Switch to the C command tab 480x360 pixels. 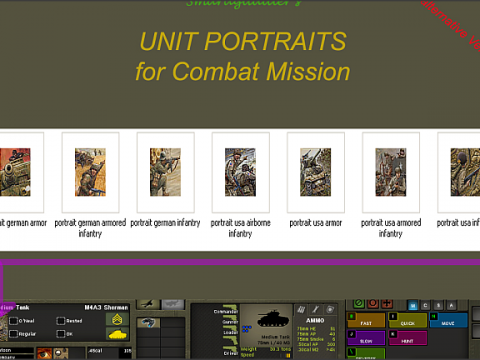click(425, 305)
